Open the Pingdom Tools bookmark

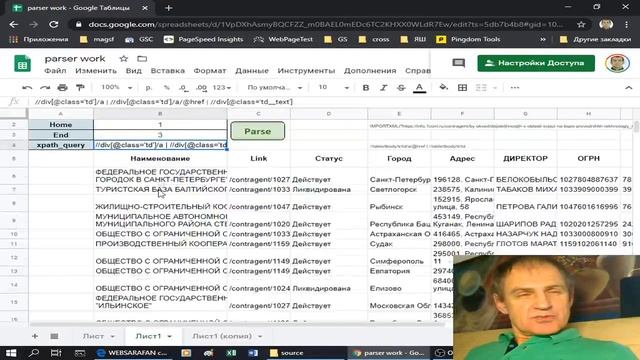tap(468, 39)
